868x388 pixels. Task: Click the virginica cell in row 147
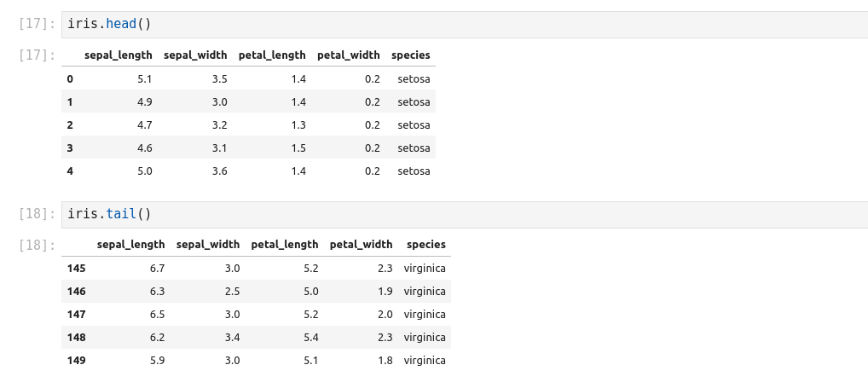(425, 315)
